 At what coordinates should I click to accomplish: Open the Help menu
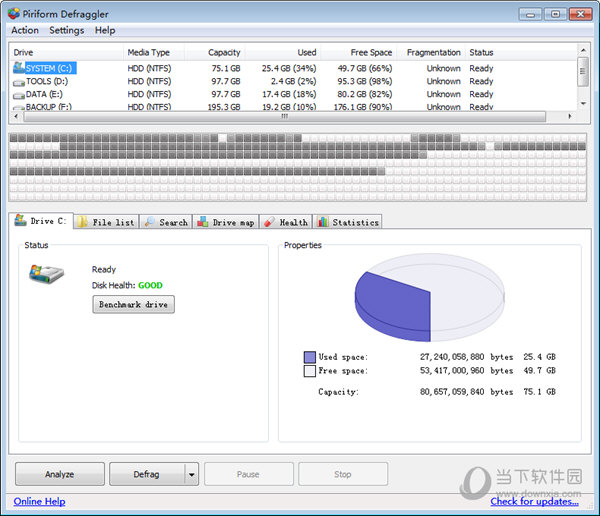pyautogui.click(x=105, y=30)
